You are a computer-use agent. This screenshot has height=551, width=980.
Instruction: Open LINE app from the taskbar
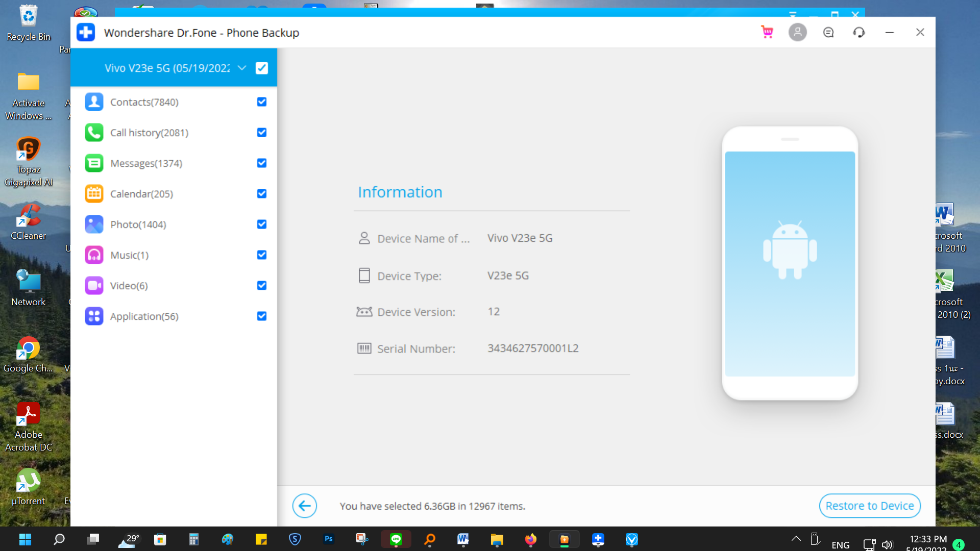coord(396,539)
